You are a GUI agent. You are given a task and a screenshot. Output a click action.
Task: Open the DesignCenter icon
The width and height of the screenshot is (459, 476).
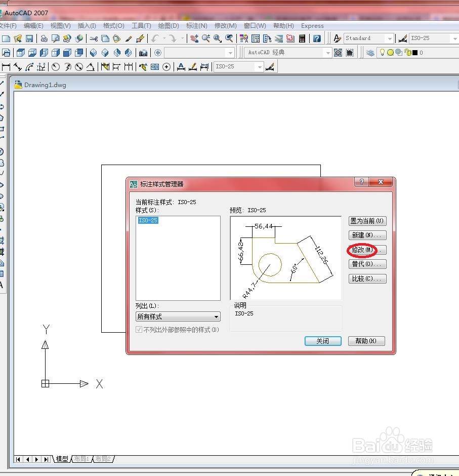[x=256, y=38]
